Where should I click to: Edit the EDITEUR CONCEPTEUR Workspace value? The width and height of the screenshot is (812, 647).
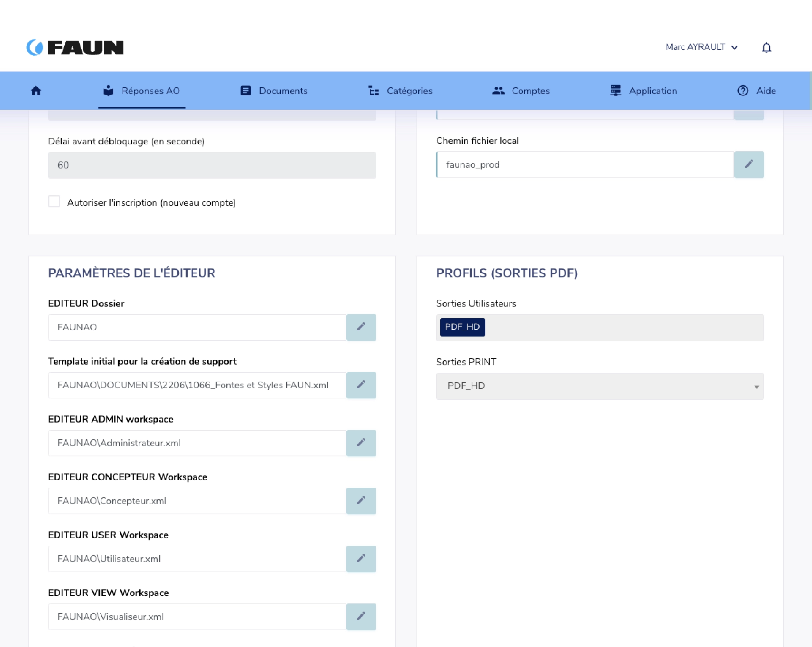(x=360, y=501)
